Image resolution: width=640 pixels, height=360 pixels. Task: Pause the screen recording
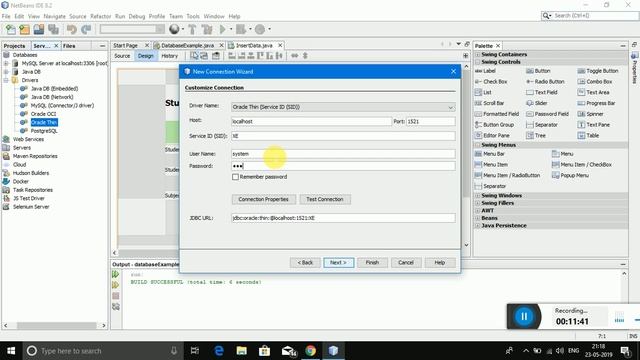click(524, 316)
